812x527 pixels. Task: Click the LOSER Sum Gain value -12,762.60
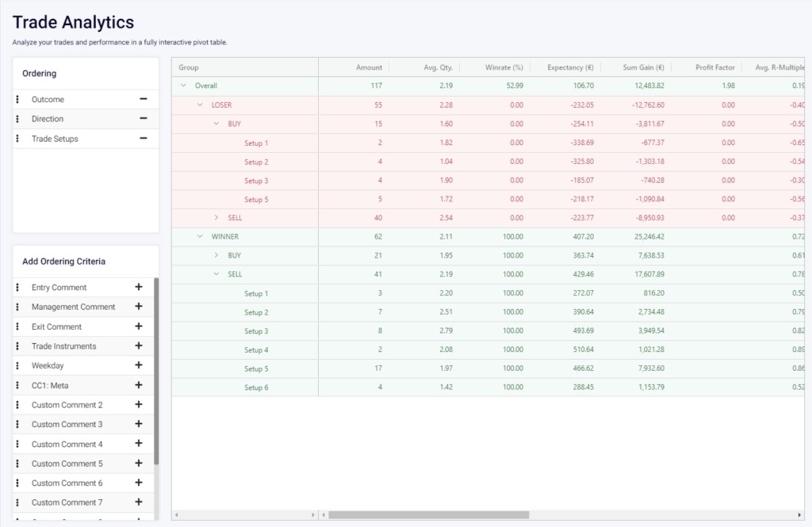[x=648, y=105]
